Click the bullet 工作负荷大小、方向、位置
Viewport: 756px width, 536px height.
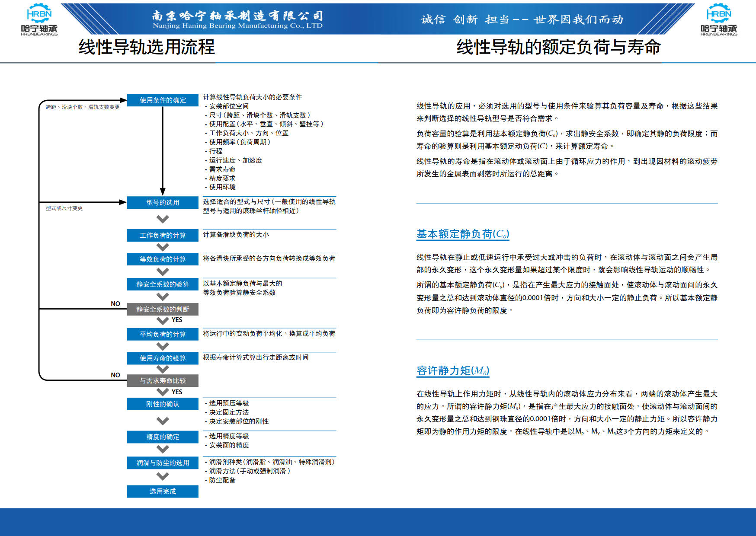pos(247,133)
